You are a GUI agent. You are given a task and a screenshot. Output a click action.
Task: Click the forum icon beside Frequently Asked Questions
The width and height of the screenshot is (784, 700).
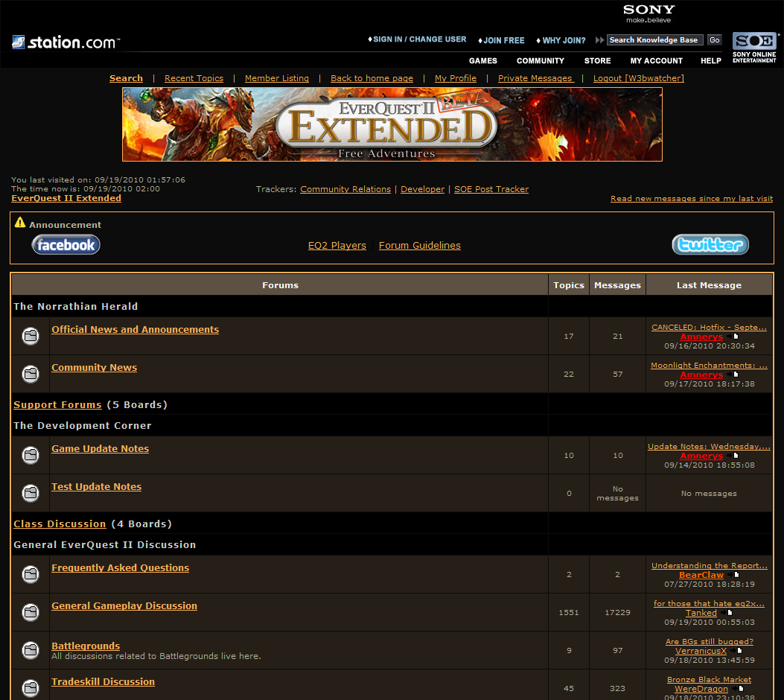(x=30, y=574)
